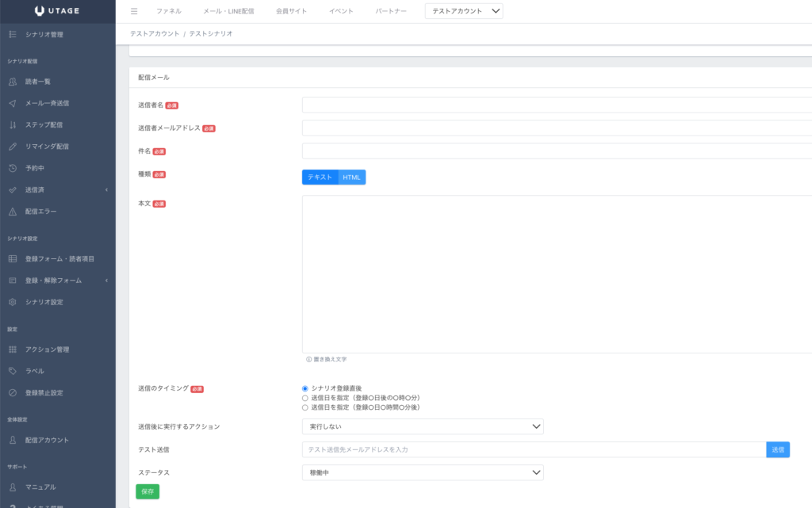812x508 pixels.
Task: Click the 件名 subject input field
Action: (x=555, y=151)
